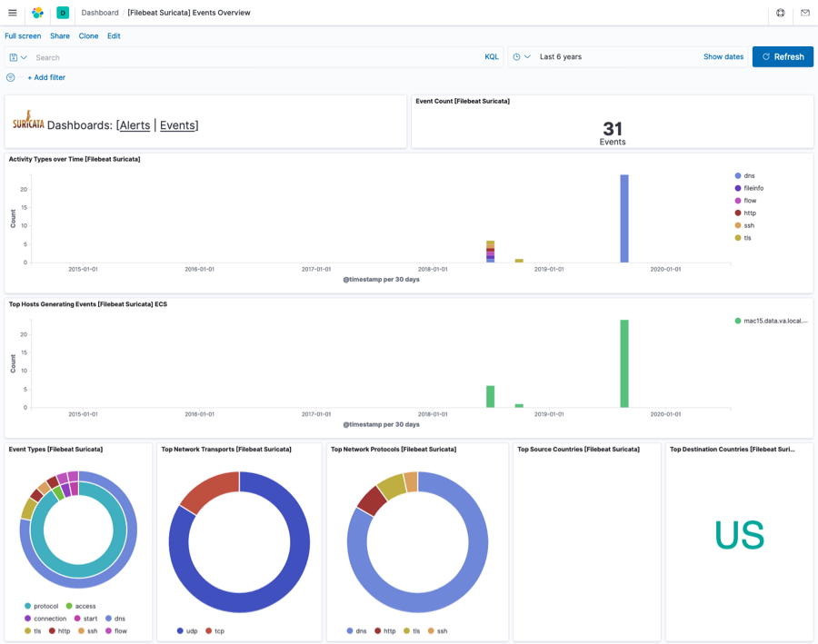
Task: Select udp legend in Network Transports
Action: point(187,631)
